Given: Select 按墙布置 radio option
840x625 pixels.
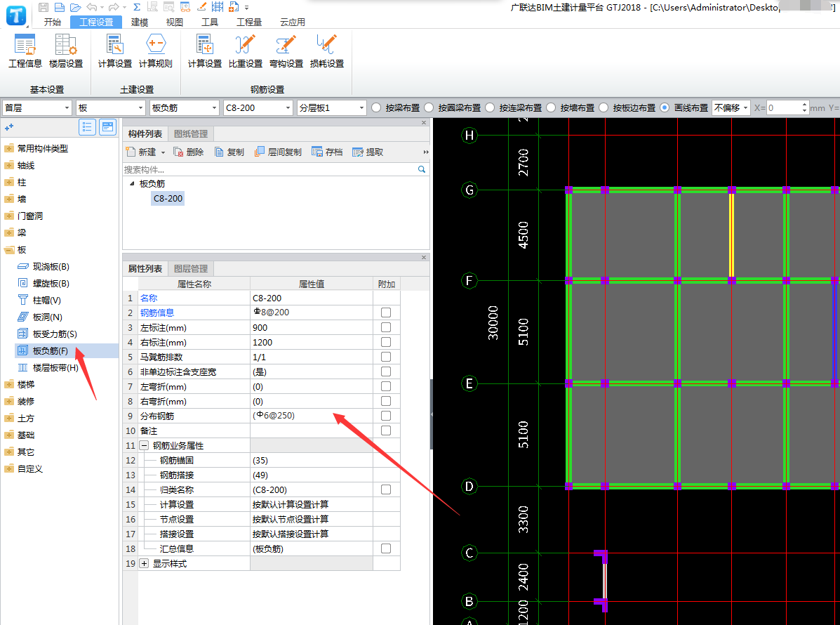Looking at the screenshot, I should click(x=551, y=107).
